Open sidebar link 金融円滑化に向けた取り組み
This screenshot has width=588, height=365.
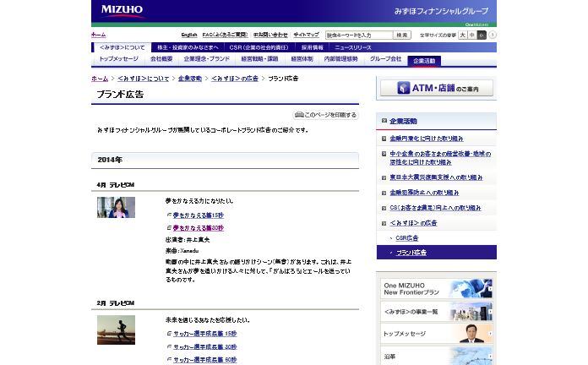[427, 139]
